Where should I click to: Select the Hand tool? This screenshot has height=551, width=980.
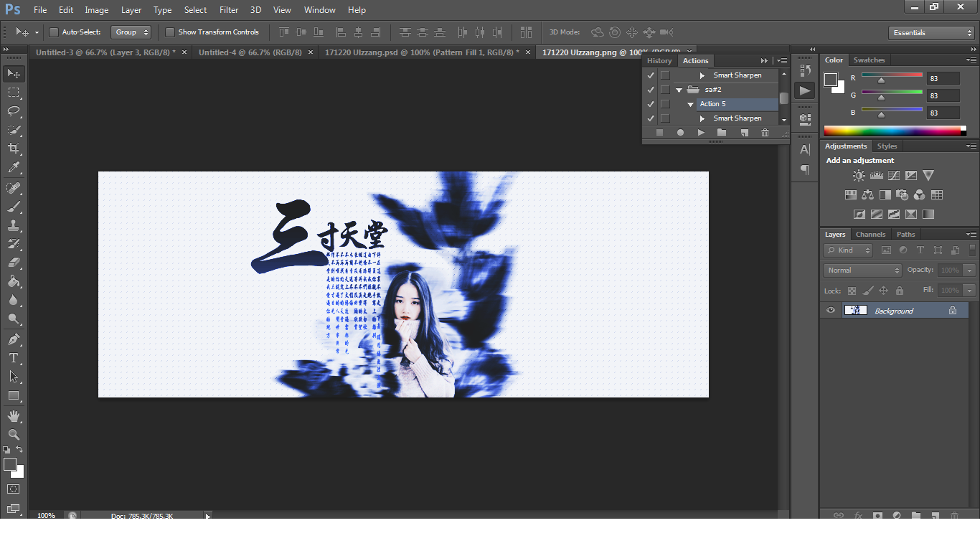pyautogui.click(x=14, y=416)
